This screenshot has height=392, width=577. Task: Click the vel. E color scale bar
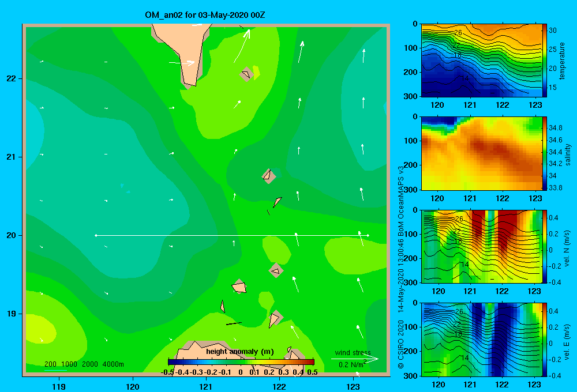click(x=545, y=340)
